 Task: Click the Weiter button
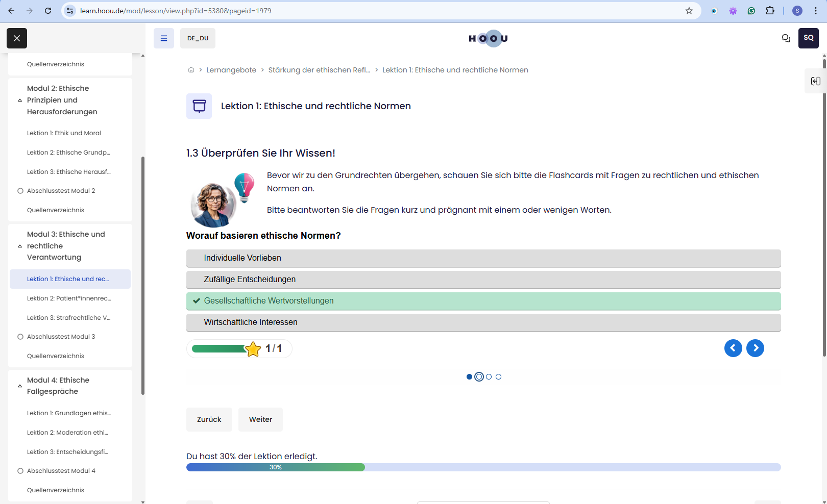click(x=260, y=419)
